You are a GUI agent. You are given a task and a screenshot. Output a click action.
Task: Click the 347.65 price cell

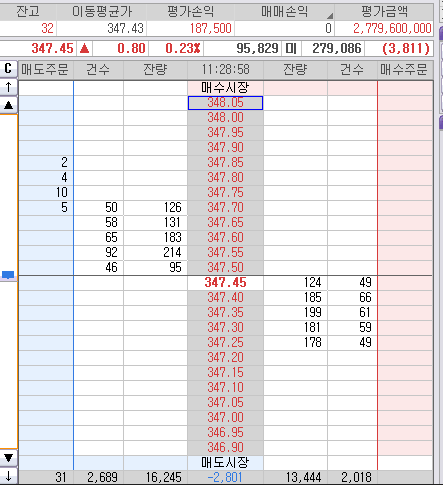[226, 223]
